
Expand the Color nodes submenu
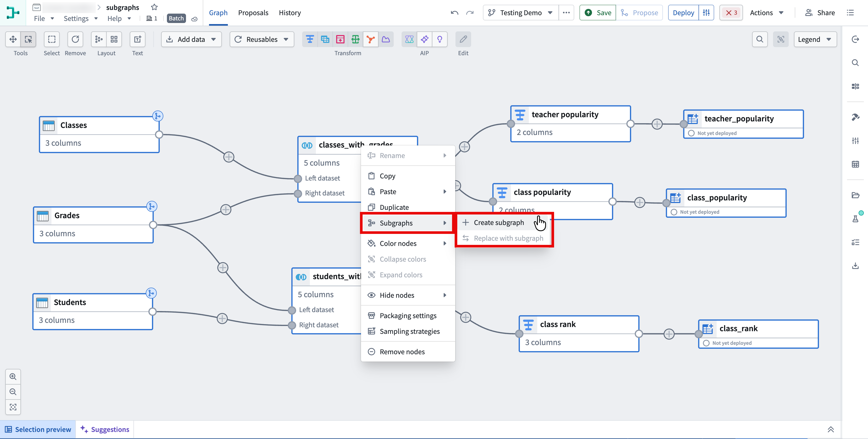408,243
